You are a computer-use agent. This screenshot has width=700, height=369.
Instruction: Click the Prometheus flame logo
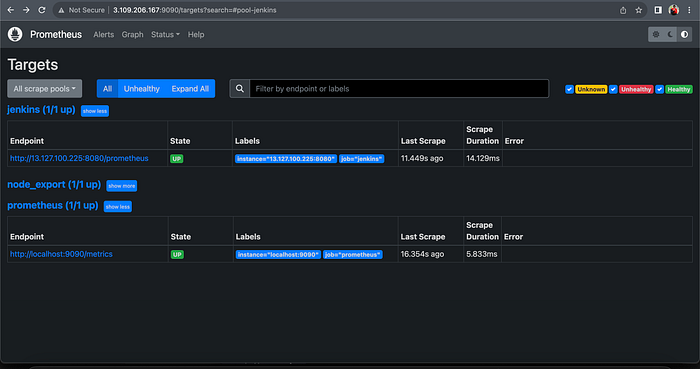(15, 34)
